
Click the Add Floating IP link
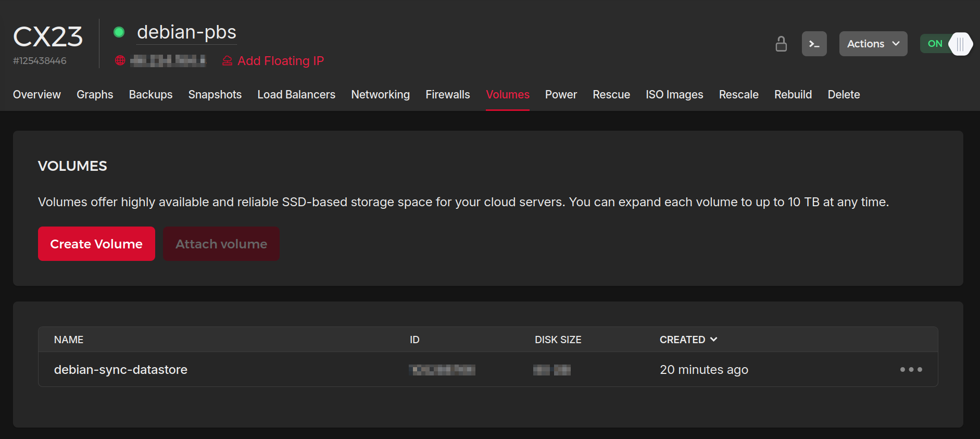(x=280, y=61)
